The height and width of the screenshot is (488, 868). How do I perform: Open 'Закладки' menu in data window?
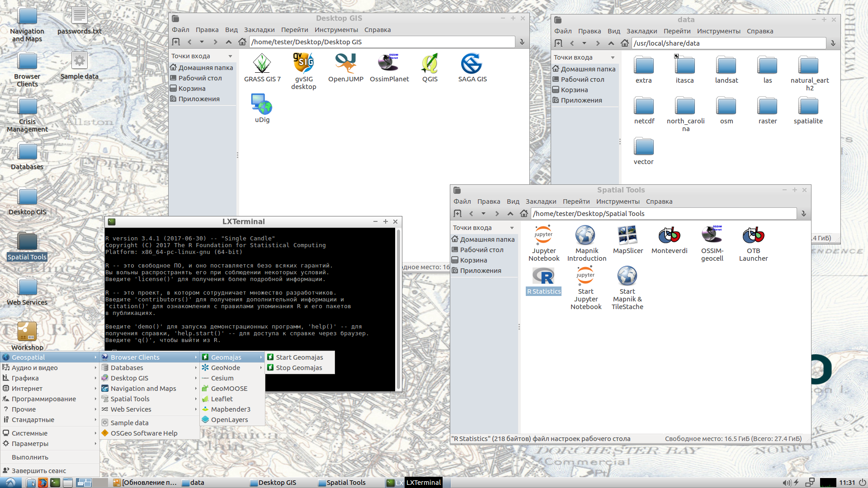[642, 31]
